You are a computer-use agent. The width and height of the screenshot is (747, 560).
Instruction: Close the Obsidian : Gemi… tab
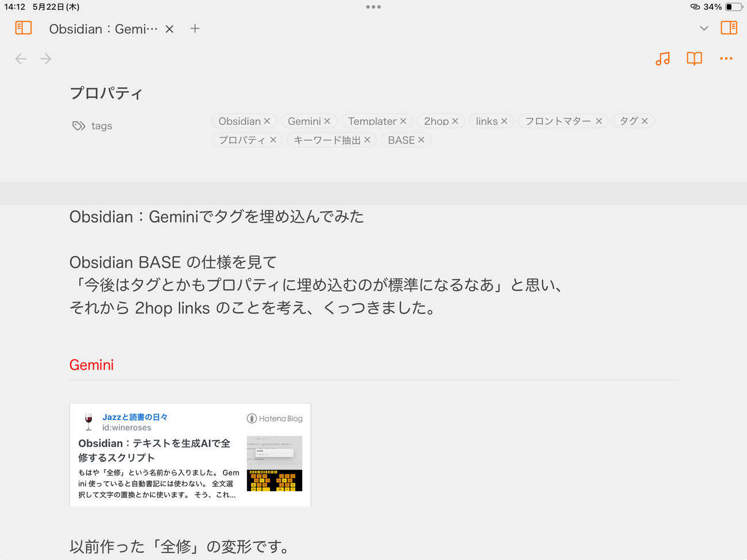tap(170, 29)
